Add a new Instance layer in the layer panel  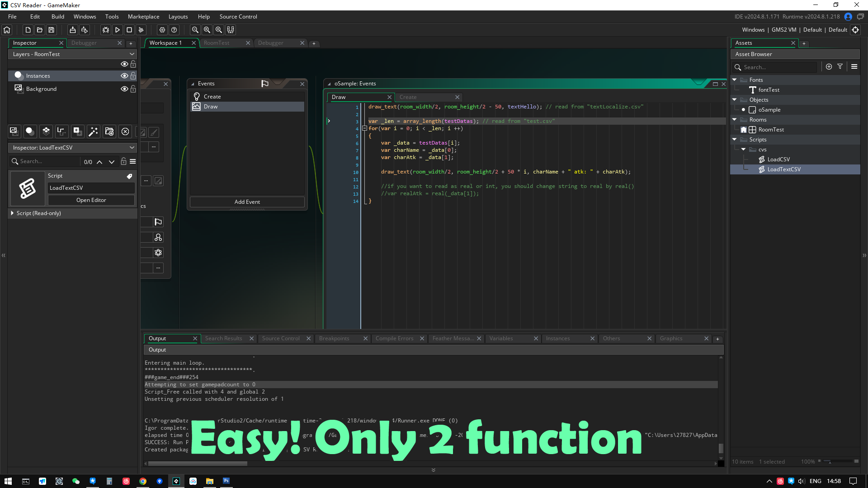tap(30, 131)
